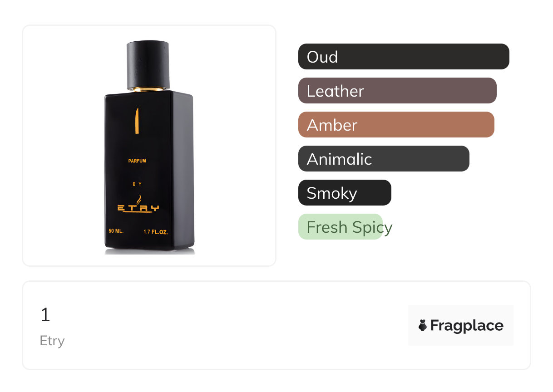Click the Amber accord bar

(396, 125)
